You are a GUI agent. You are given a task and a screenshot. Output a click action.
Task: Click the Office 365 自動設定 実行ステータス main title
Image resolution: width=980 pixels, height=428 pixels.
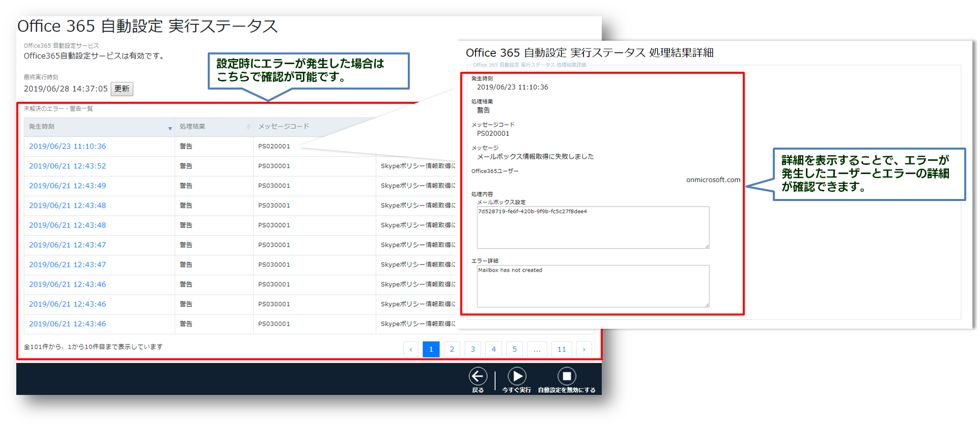148,26
